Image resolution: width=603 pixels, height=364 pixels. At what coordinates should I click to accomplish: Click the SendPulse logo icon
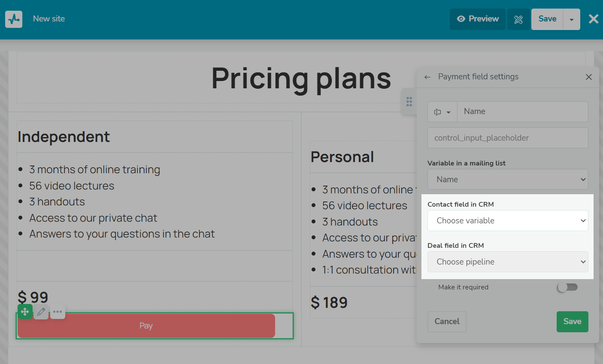pos(14,19)
